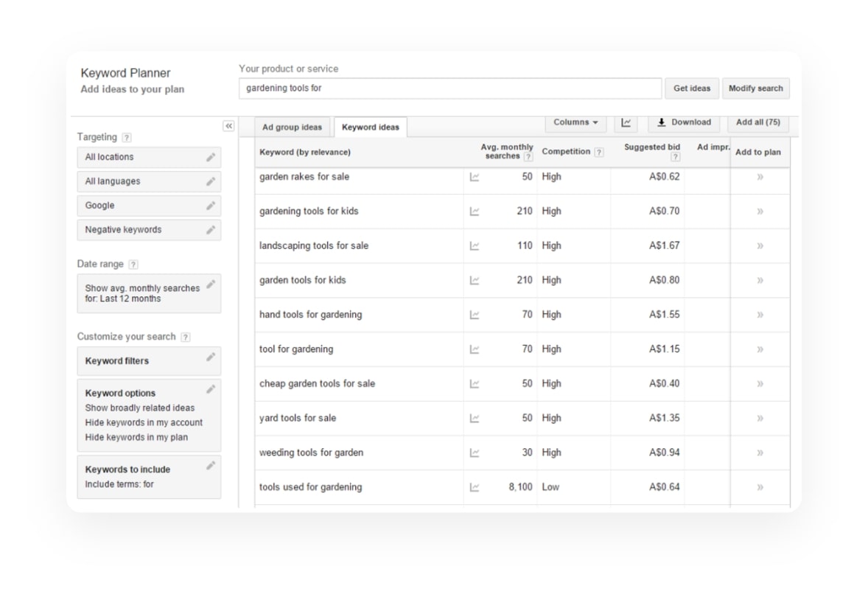The image size is (868, 594).
Task: Open help for Competition column
Action: click(x=599, y=153)
